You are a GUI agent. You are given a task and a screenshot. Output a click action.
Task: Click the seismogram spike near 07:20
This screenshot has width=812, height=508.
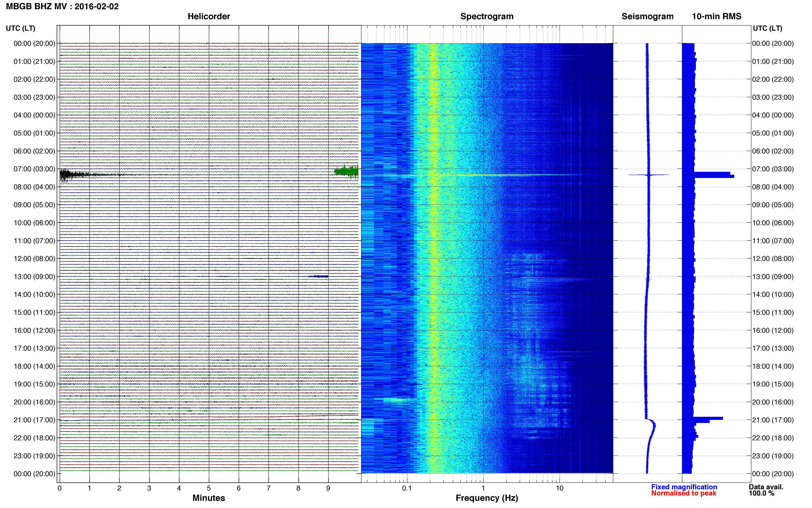[649, 175]
